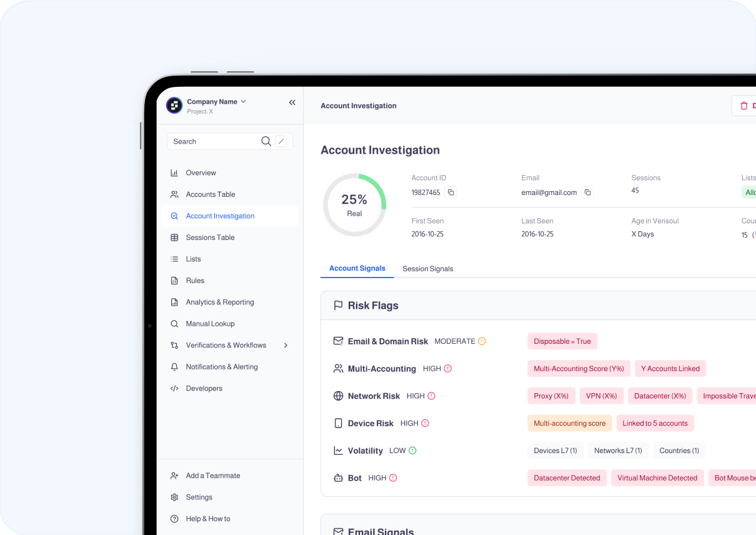
Task: Click the red trash delete button
Action: 744,106
